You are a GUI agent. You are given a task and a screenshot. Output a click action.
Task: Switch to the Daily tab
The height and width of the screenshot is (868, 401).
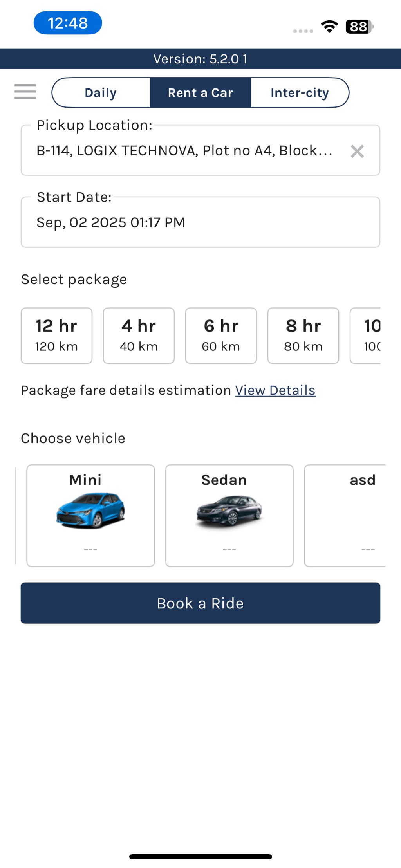(101, 93)
